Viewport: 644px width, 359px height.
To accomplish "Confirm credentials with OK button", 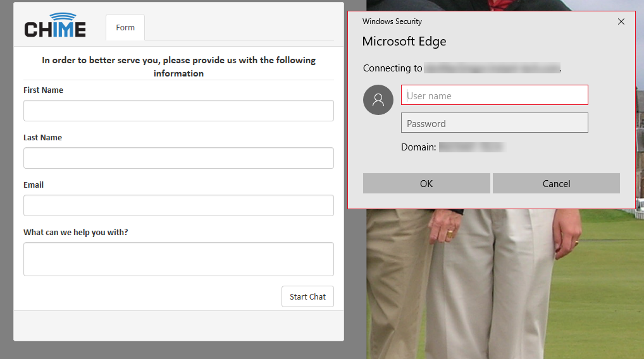I will coord(426,183).
